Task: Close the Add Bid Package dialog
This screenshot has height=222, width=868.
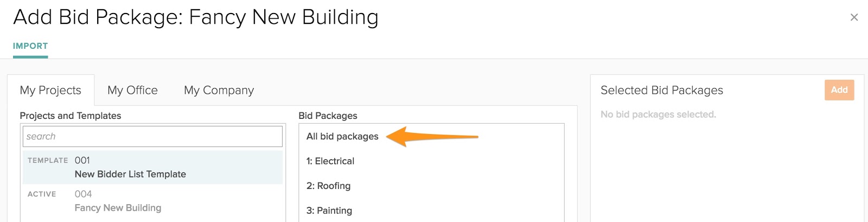Action: coord(854,17)
